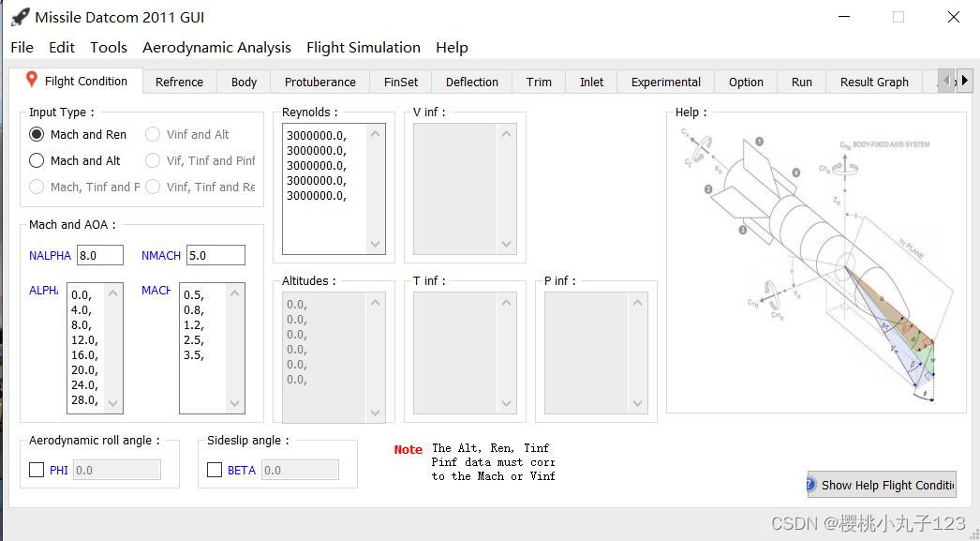Open the Aerodynamic Analysis menu

[216, 48]
